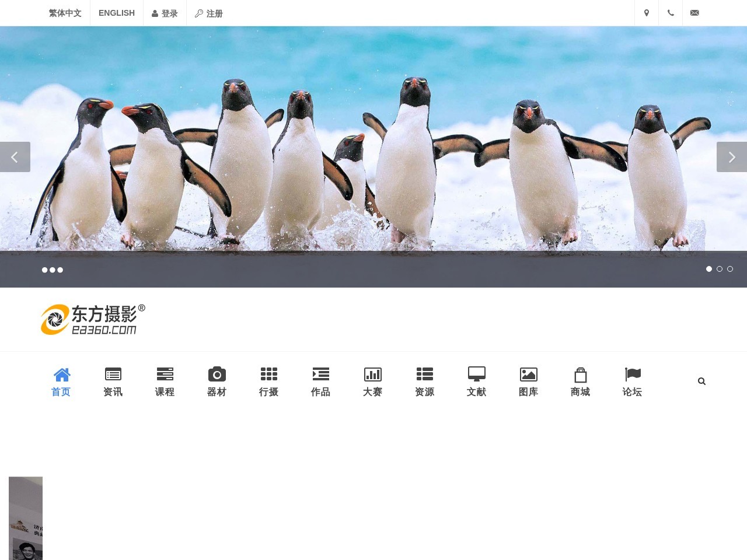The width and height of the screenshot is (747, 560).
Task: Click the 图库 gallery image icon
Action: coord(528,374)
